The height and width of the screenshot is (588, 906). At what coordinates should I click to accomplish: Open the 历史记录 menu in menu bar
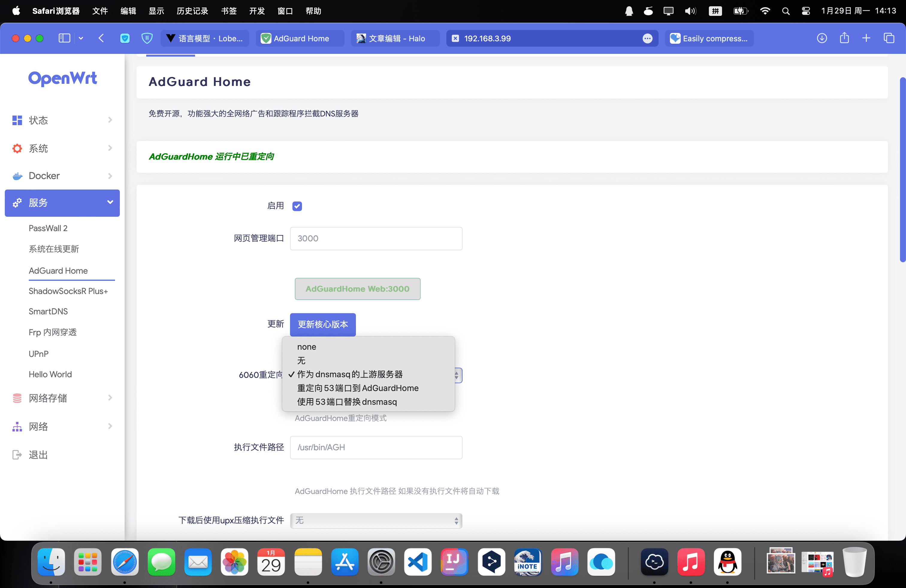coord(192,11)
